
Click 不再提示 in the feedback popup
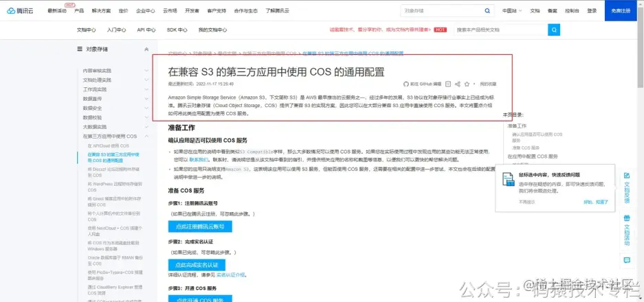(527, 202)
